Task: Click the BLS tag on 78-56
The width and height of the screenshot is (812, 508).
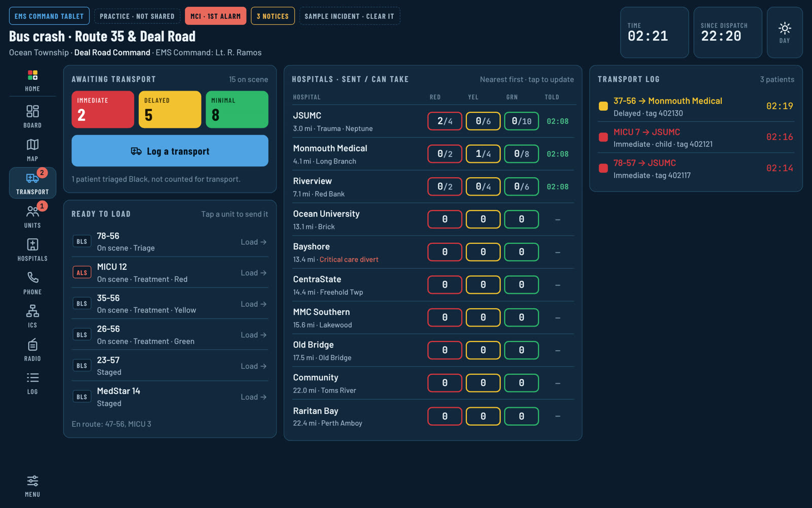Action: click(x=82, y=242)
